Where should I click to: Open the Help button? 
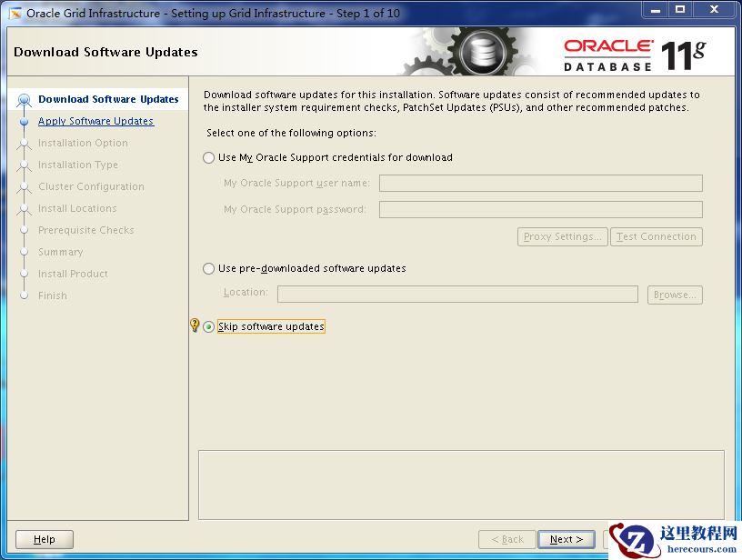point(45,539)
